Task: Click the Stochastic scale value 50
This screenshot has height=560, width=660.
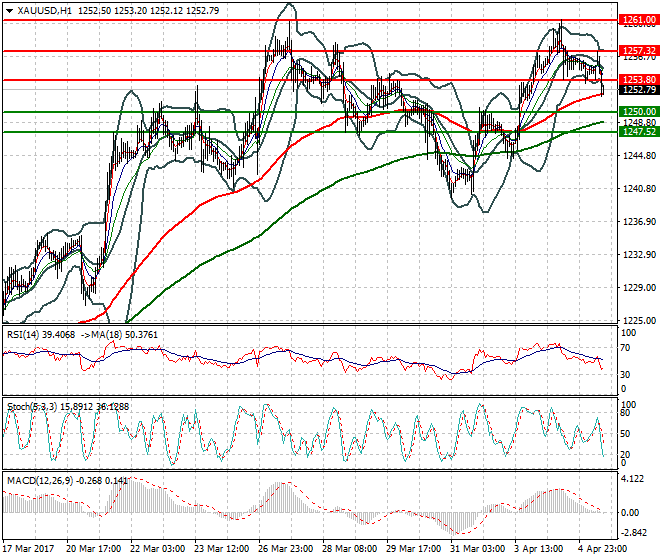Action: point(625,434)
